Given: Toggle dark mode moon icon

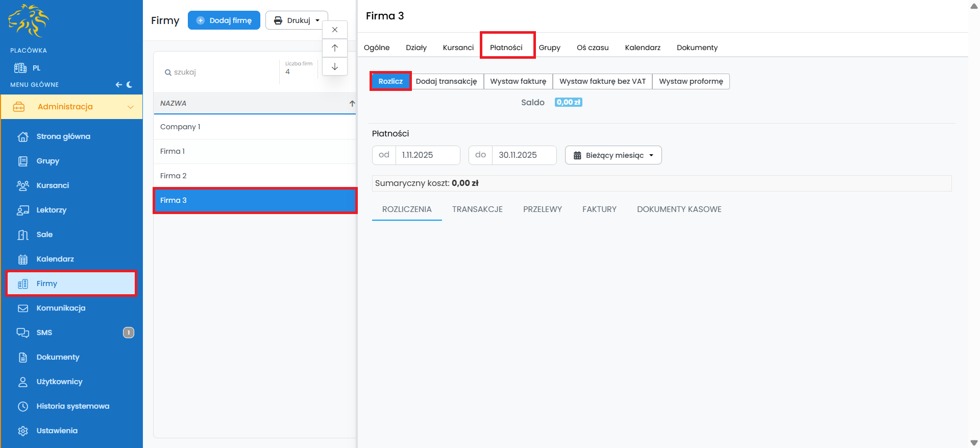Looking at the screenshot, I should pos(130,85).
